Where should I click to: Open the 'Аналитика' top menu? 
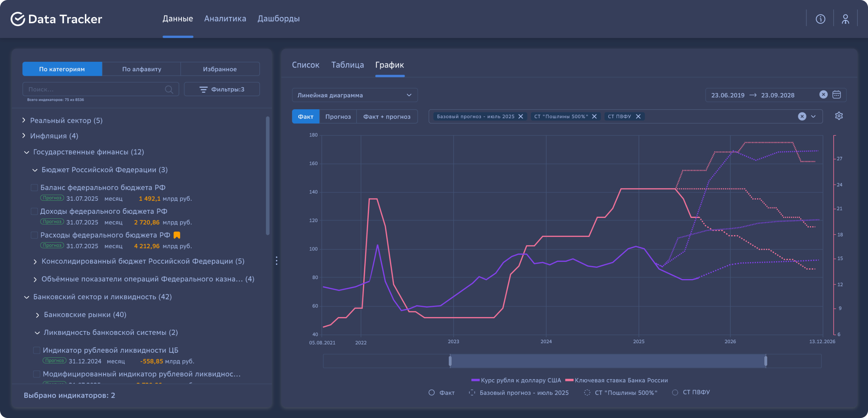coord(225,18)
